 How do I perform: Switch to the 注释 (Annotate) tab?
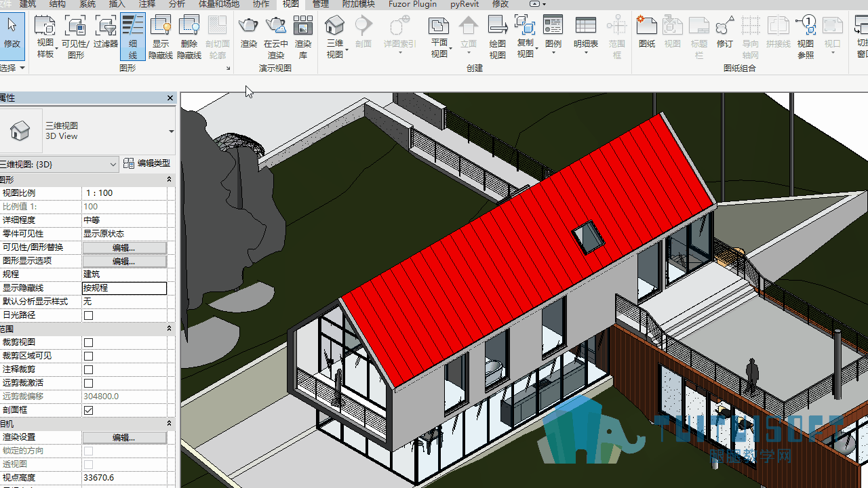click(x=147, y=4)
